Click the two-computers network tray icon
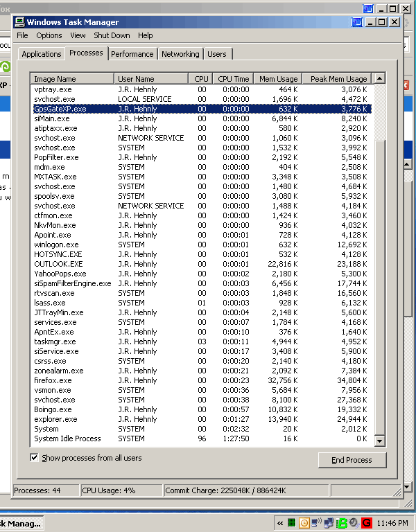Screen dimensions: 416x532 tap(329, 523)
